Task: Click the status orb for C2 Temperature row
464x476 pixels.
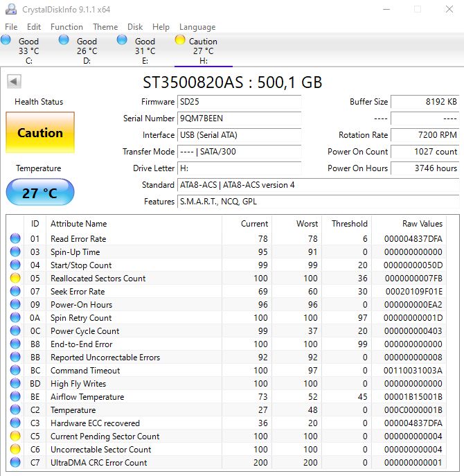Action: coord(15,409)
